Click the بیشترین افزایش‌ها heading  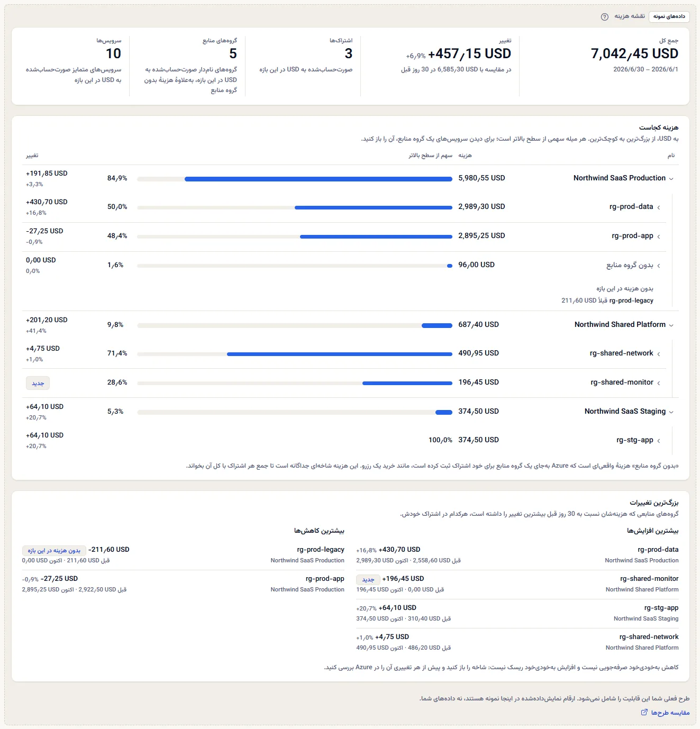coord(653,531)
